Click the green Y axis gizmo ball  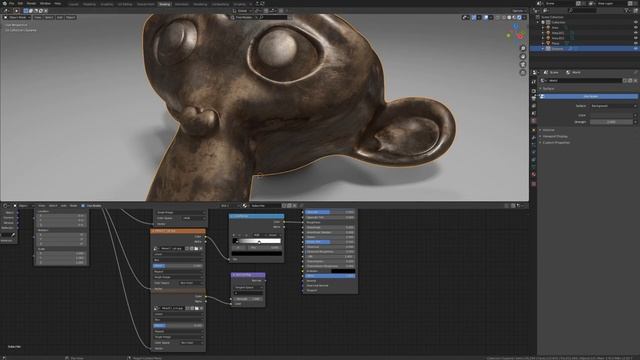click(524, 32)
